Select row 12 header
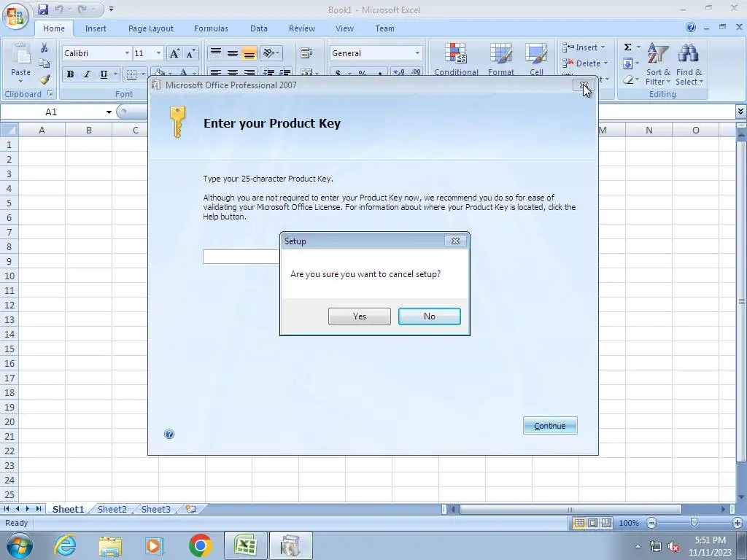Image resolution: width=747 pixels, height=560 pixels. pos(9,305)
